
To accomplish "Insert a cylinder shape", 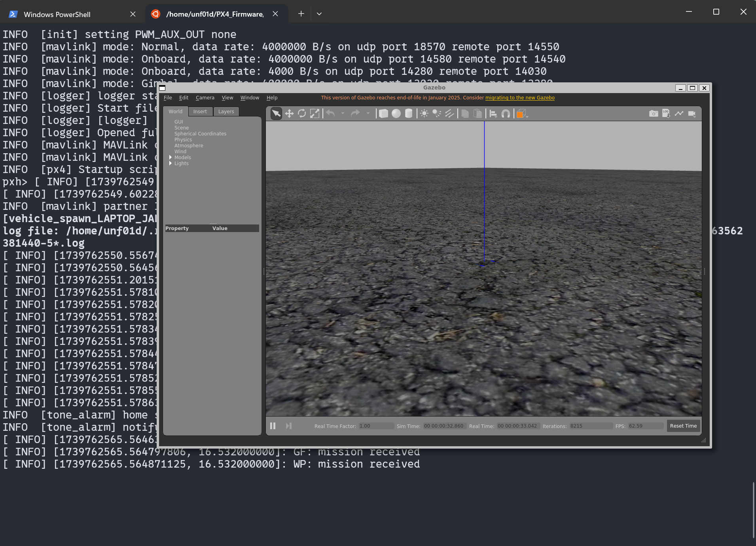I will (409, 114).
